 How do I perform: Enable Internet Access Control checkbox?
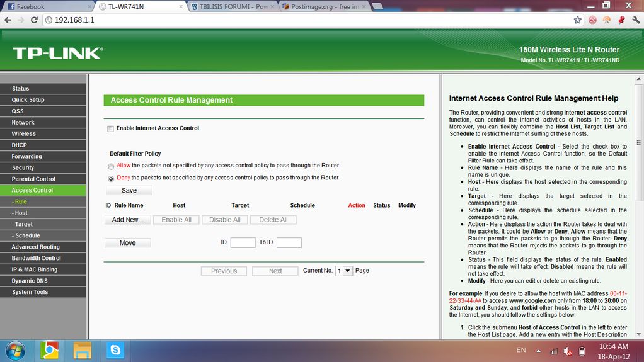(x=110, y=129)
